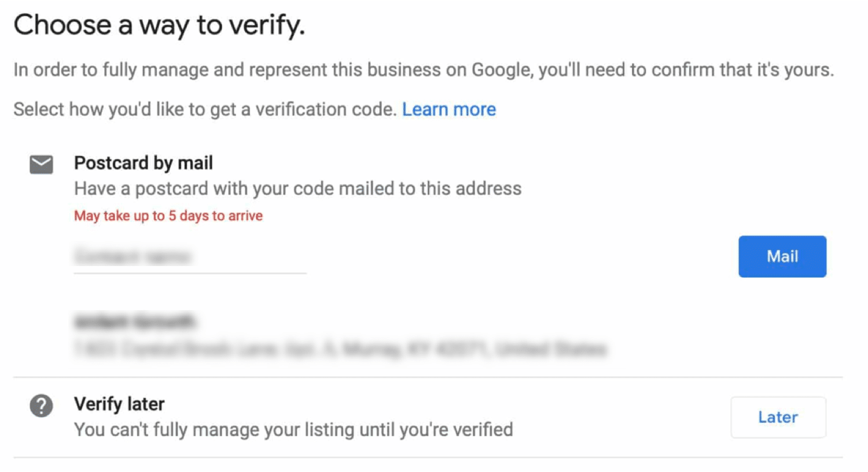Click the verification code instruction sentence
Screen dimensions: 868x472
pyautogui.click(x=205, y=109)
